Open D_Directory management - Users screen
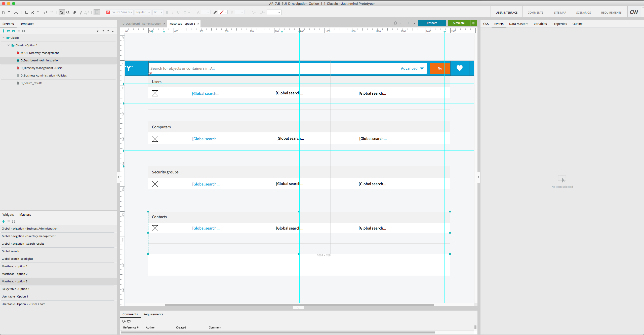 (x=41, y=68)
